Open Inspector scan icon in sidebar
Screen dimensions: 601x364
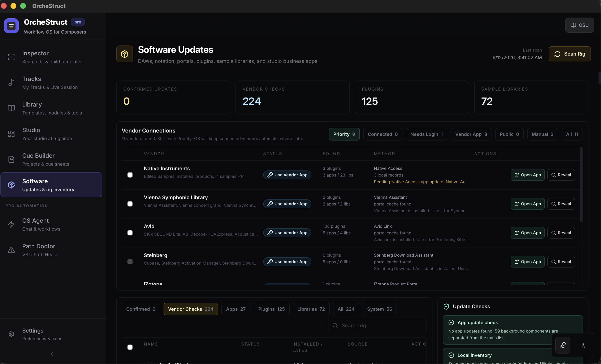11,57
